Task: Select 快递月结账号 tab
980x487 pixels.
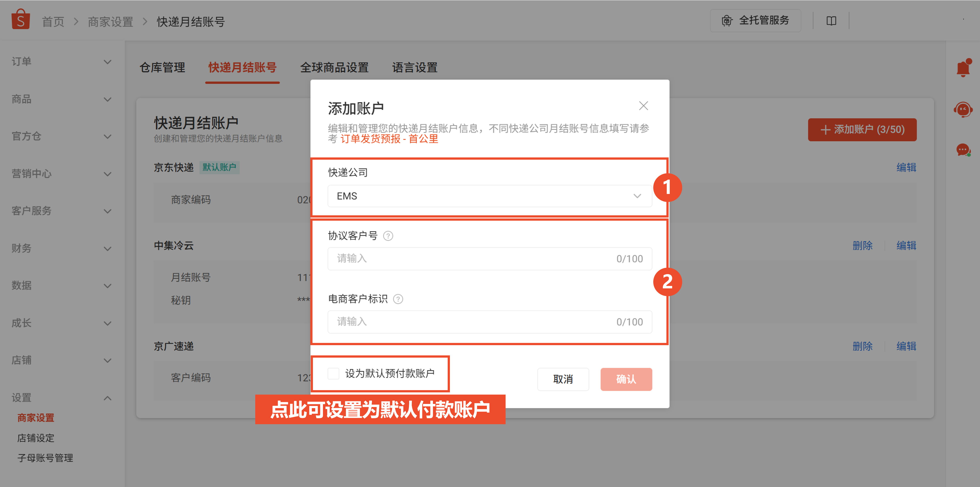Action: (242, 67)
